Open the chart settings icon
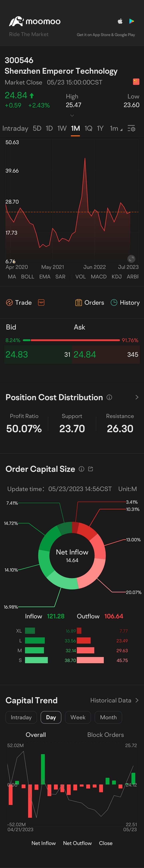144x868 pixels. pyautogui.click(x=132, y=128)
